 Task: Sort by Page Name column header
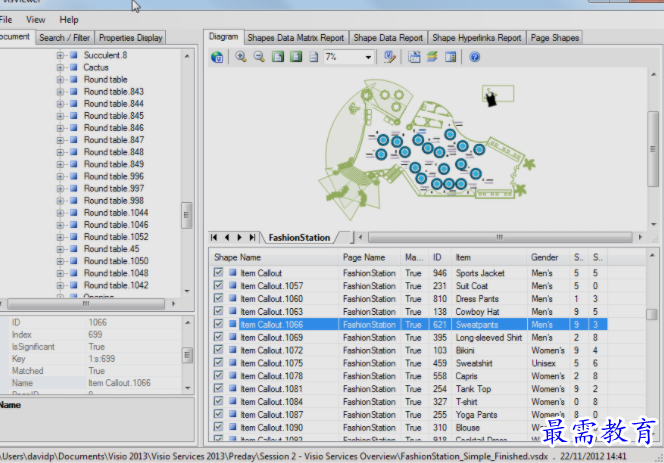370,257
